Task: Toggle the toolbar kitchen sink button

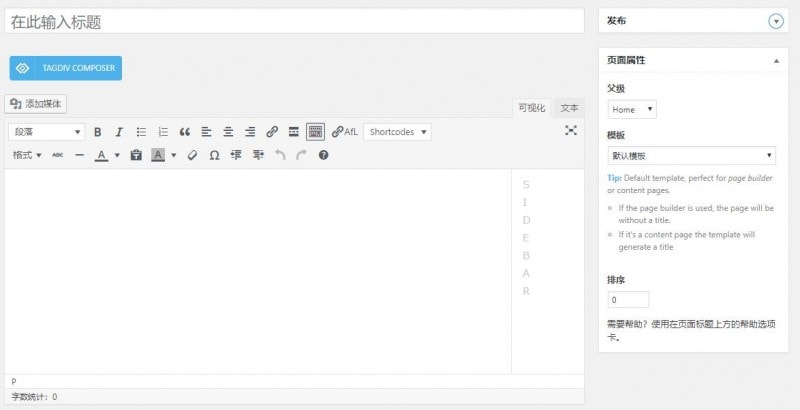Action: pos(315,131)
